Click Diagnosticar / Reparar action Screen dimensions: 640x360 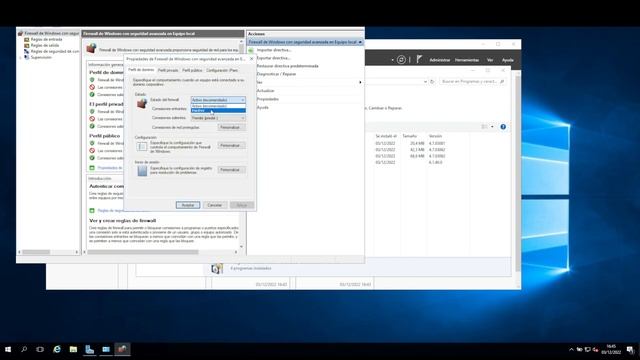[276, 74]
